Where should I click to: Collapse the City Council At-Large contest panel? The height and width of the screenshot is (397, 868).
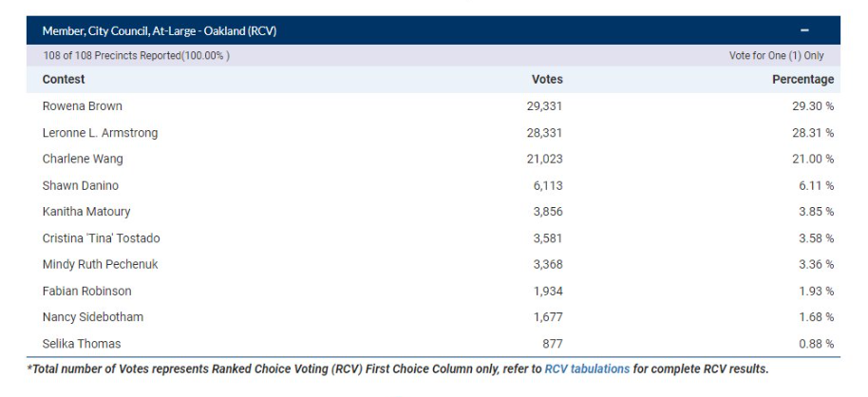coord(804,30)
